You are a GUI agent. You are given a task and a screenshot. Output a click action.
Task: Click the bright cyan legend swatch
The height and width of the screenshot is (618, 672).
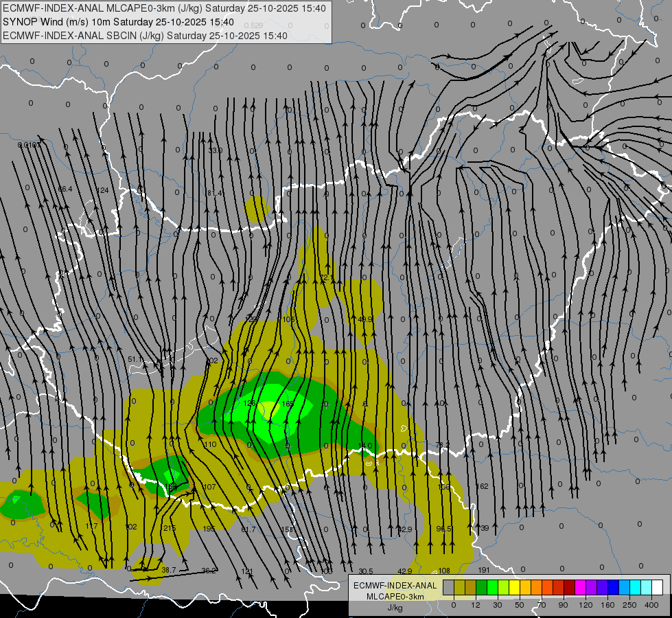point(635,587)
